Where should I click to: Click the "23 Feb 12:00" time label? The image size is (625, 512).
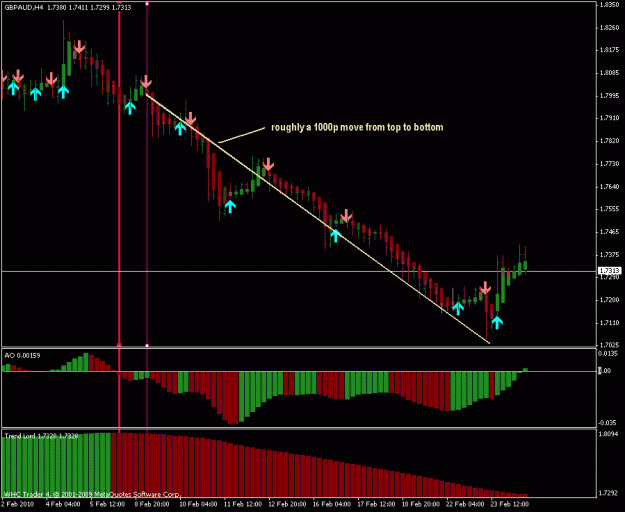510,504
